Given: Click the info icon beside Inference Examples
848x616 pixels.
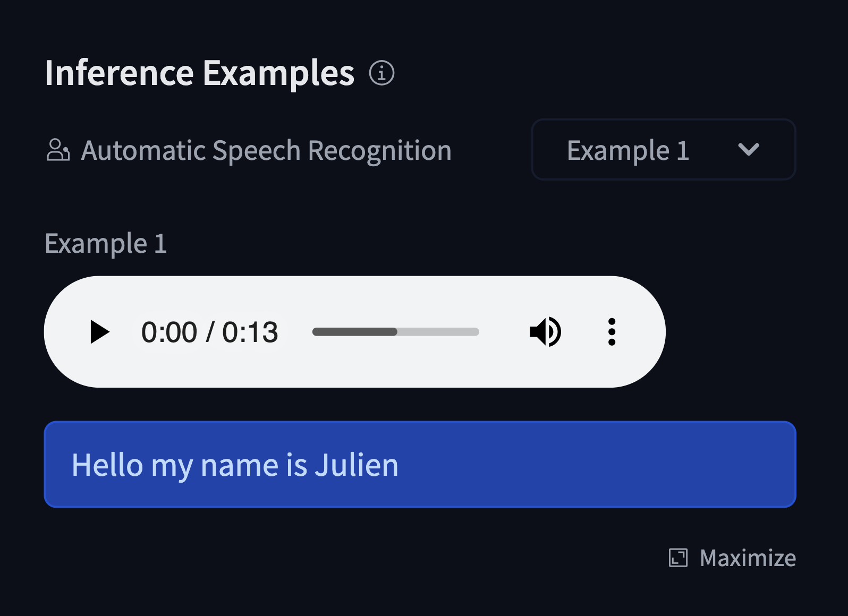Looking at the screenshot, I should 381,73.
